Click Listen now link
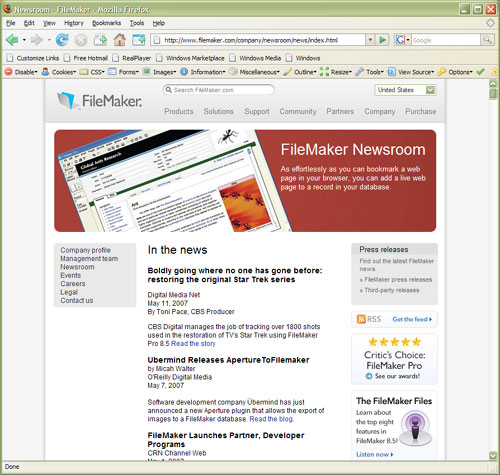The height and width of the screenshot is (475, 500). (x=375, y=454)
